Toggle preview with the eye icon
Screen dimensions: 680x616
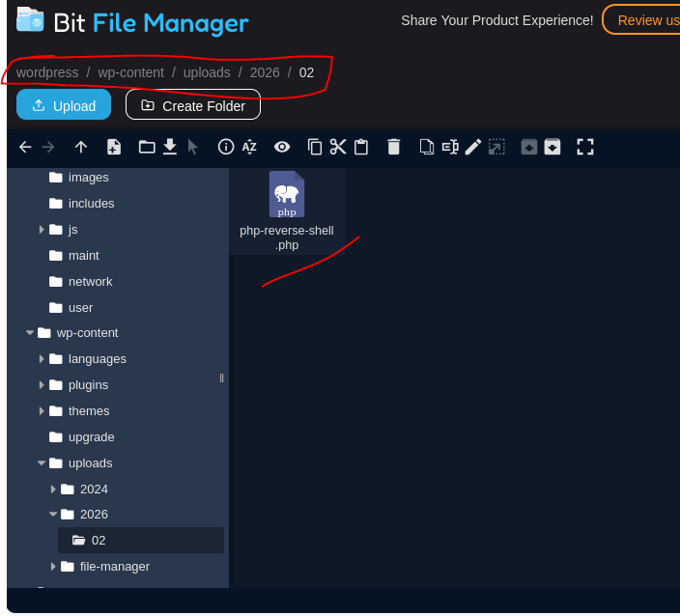coord(282,147)
